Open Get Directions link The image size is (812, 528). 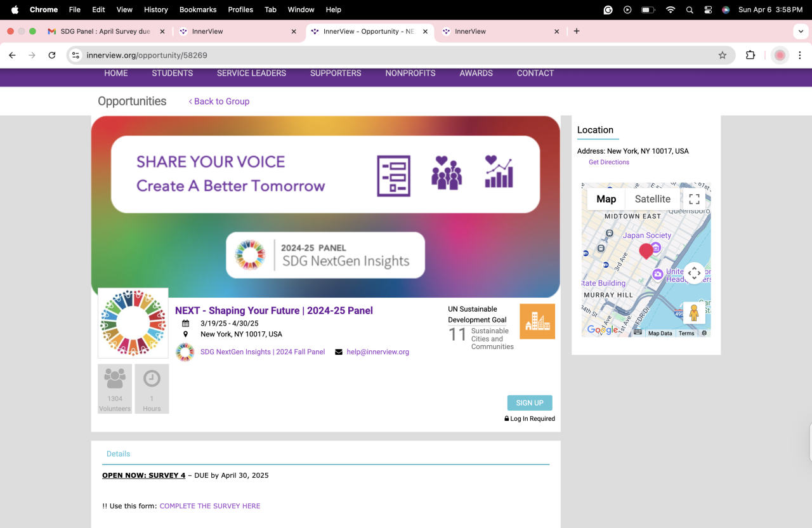609,162
